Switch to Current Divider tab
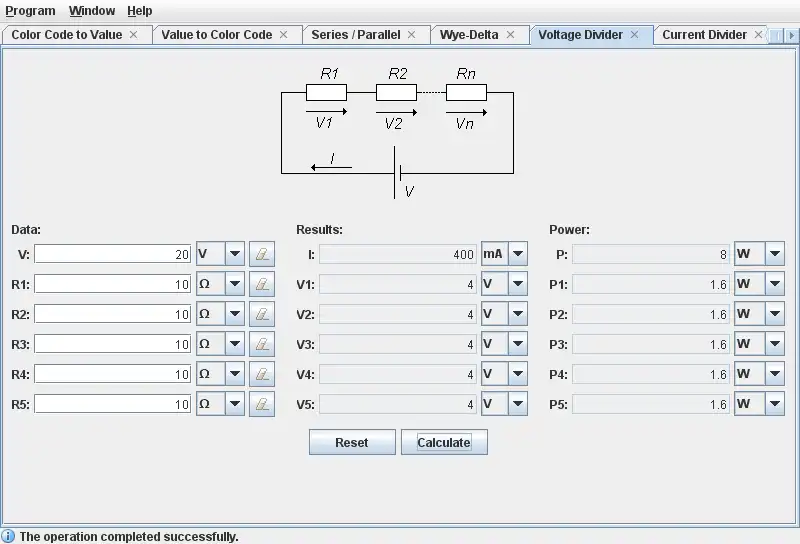The height and width of the screenshot is (544, 800). [704, 35]
